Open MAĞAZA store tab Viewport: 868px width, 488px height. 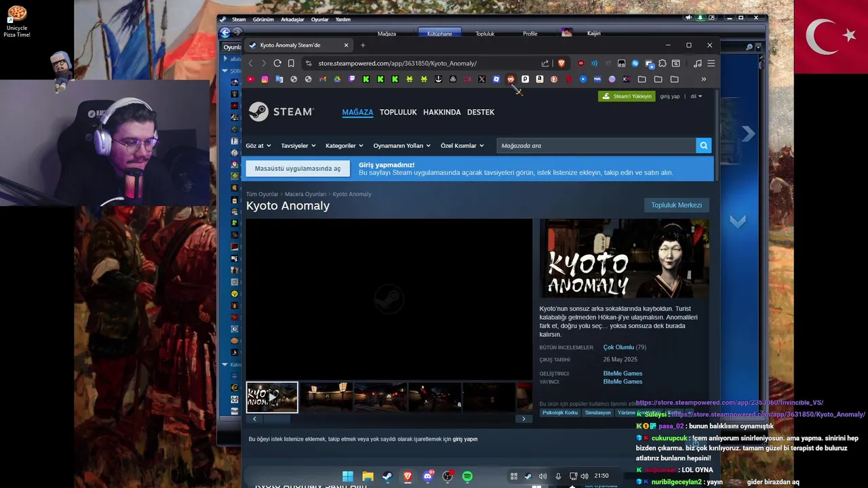357,113
